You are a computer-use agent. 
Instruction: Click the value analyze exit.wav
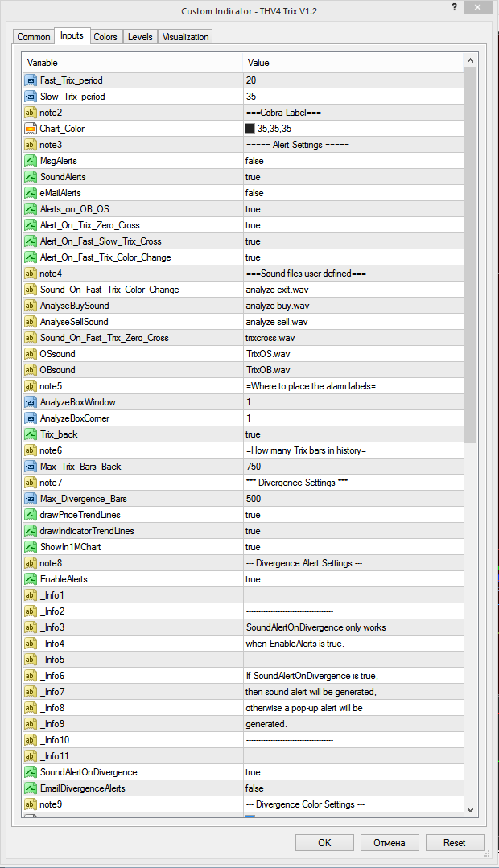(278, 290)
